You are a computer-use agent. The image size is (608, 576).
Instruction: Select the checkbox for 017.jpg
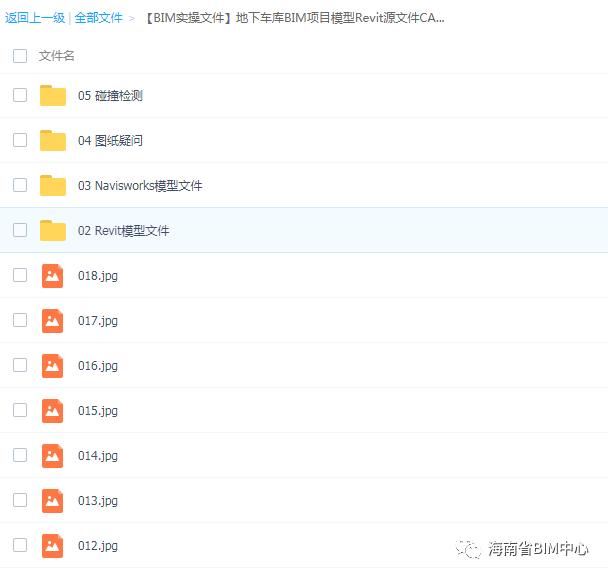tap(20, 320)
